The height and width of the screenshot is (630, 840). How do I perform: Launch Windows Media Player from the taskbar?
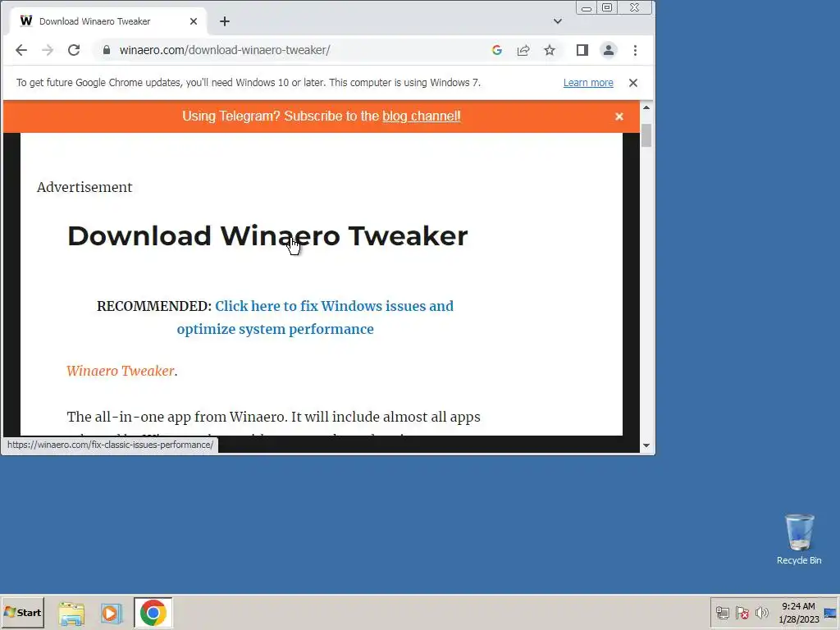click(112, 614)
